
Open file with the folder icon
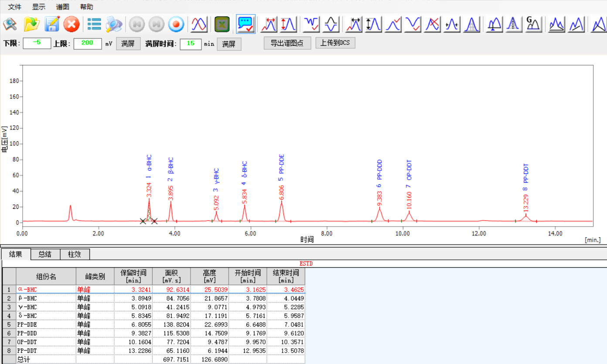[x=31, y=24]
